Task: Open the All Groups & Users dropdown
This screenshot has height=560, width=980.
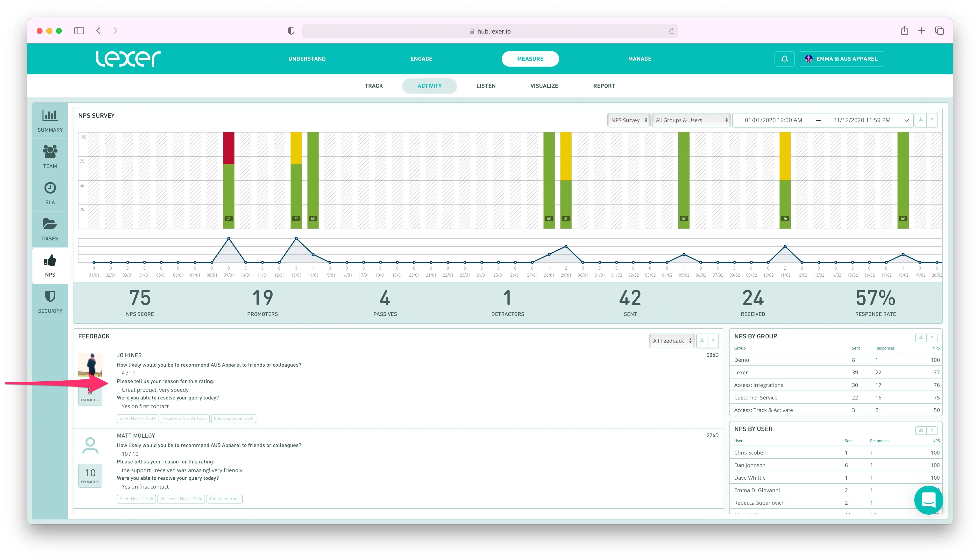Action: click(691, 120)
